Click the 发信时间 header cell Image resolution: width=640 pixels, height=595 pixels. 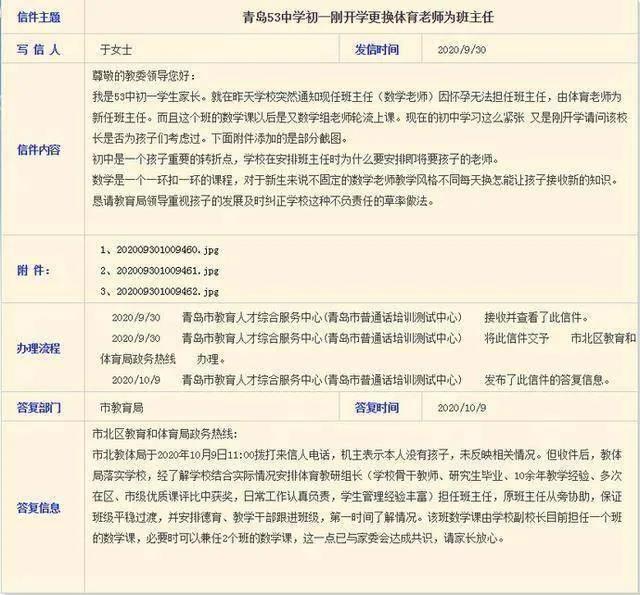tap(376, 49)
